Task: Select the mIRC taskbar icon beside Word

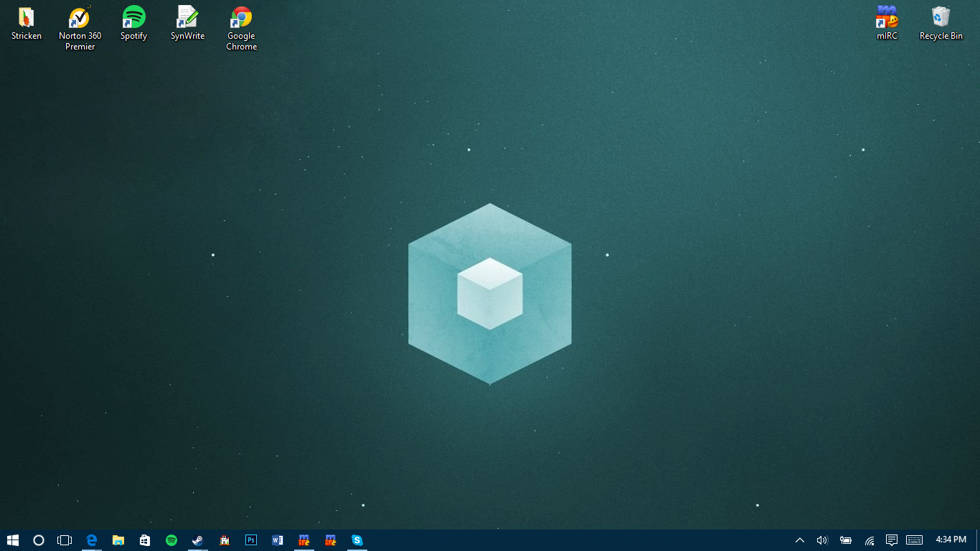Action: tap(304, 540)
